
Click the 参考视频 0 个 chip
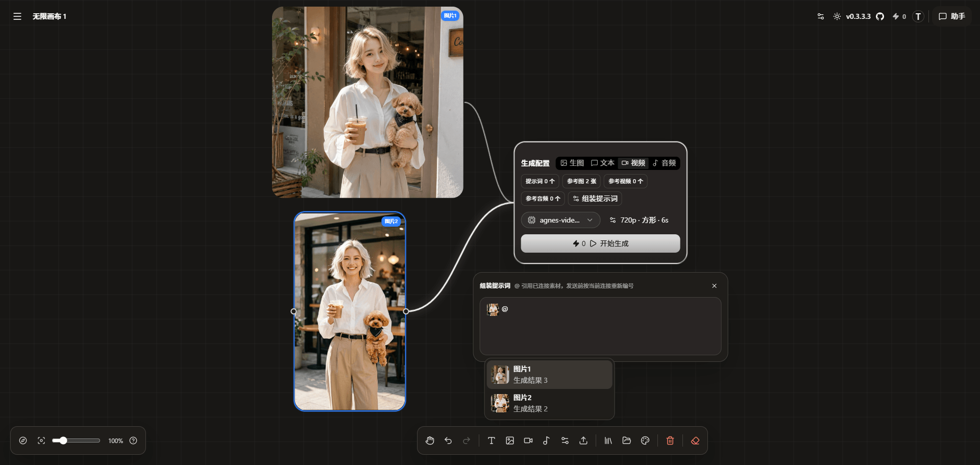pos(626,181)
